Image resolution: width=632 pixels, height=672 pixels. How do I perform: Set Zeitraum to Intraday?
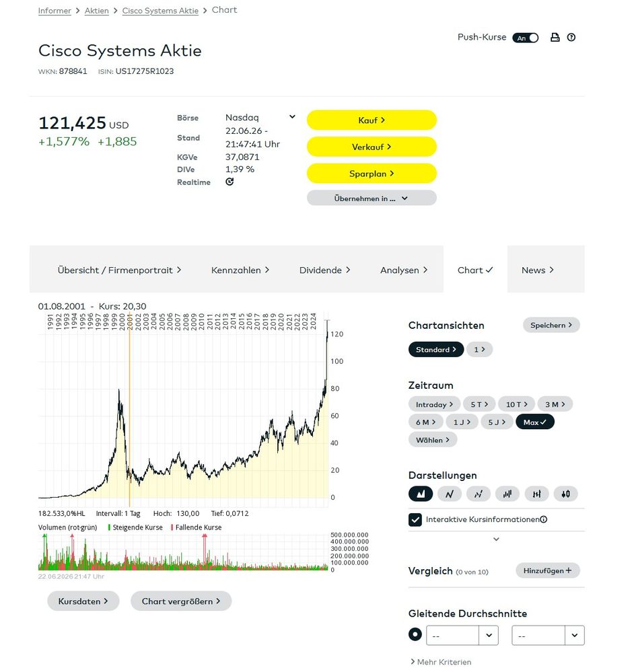(434, 404)
